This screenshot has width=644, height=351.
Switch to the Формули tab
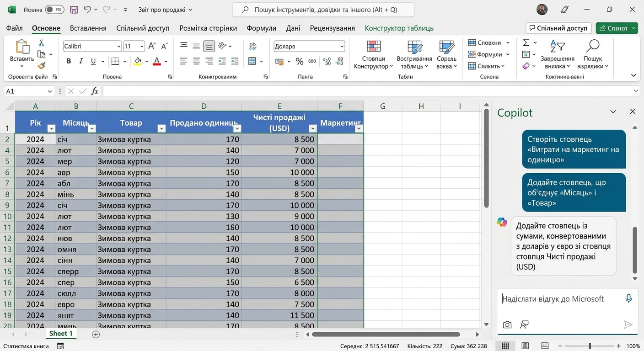[262, 28]
